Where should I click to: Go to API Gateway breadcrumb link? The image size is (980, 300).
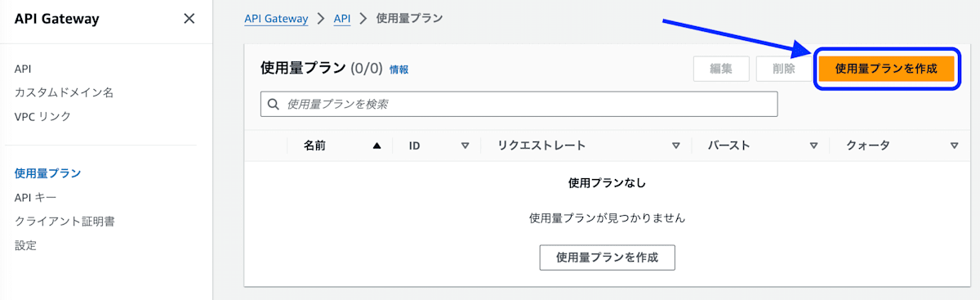(276, 18)
